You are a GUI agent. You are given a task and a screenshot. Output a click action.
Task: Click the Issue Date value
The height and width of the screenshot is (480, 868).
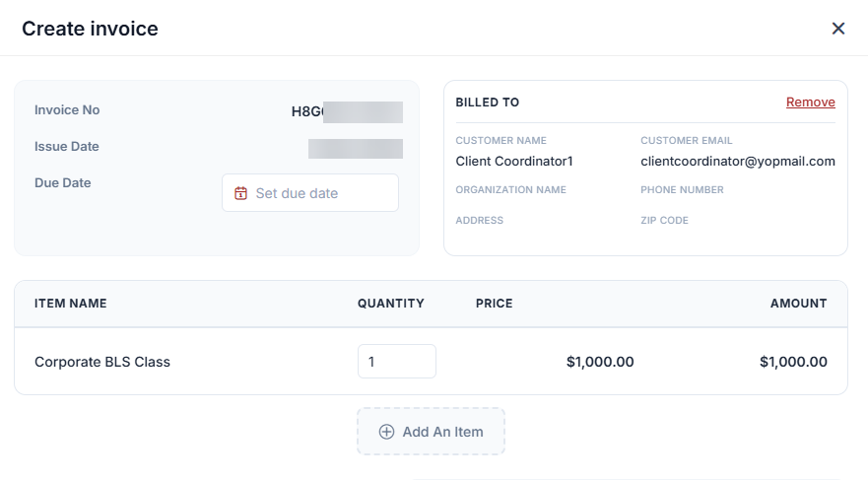tap(356, 149)
